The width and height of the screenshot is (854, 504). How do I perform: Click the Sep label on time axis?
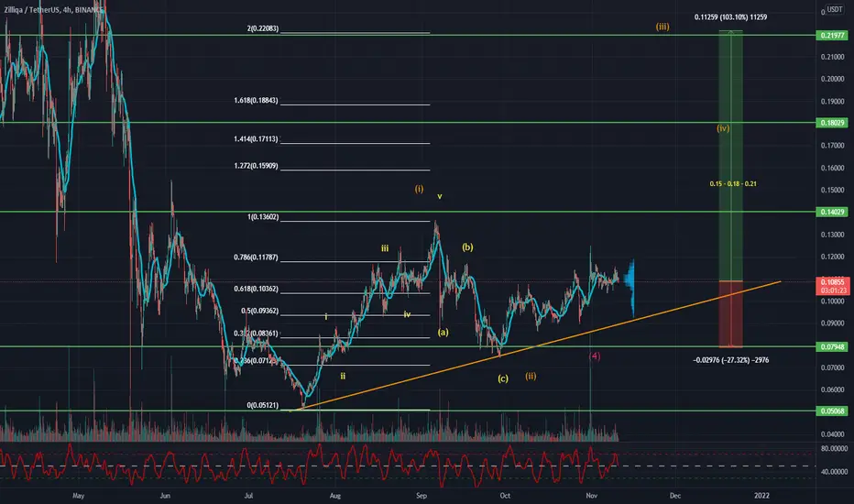pos(421,495)
